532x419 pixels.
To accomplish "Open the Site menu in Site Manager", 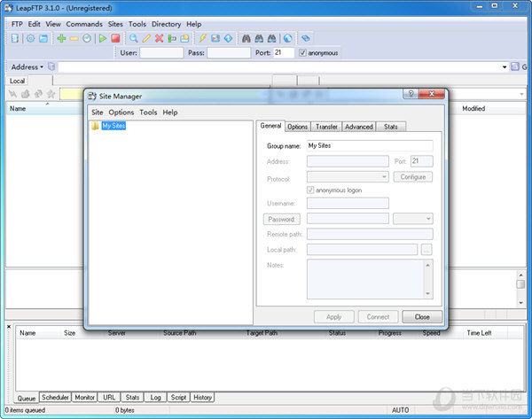I will pos(97,113).
